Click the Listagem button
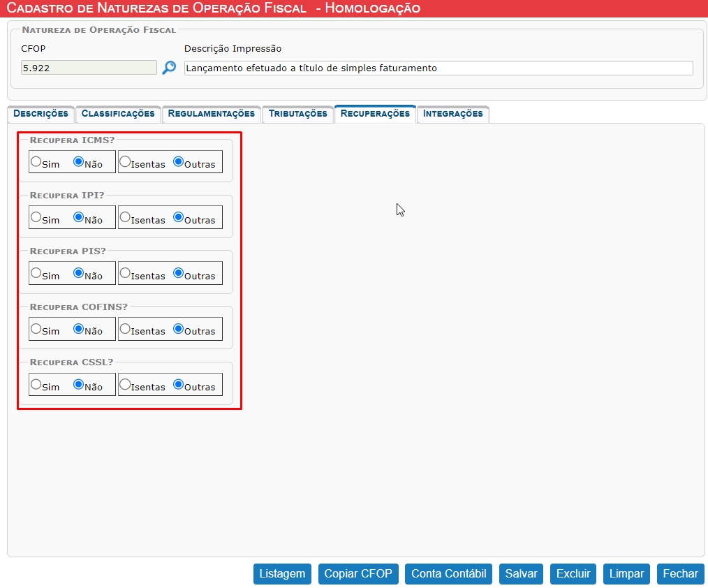The image size is (708, 588). coord(282,573)
